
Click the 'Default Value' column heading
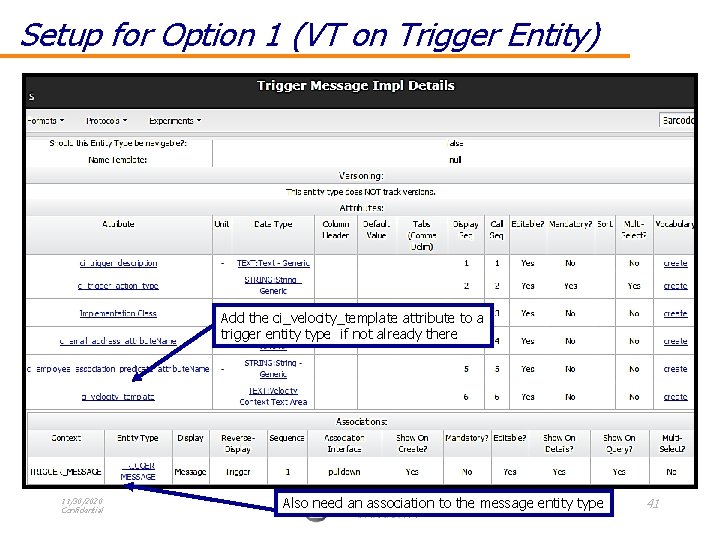pyautogui.click(x=376, y=230)
